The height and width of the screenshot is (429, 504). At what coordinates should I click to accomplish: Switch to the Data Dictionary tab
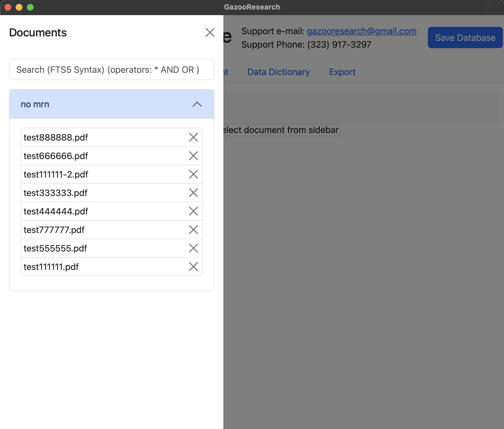[278, 72]
